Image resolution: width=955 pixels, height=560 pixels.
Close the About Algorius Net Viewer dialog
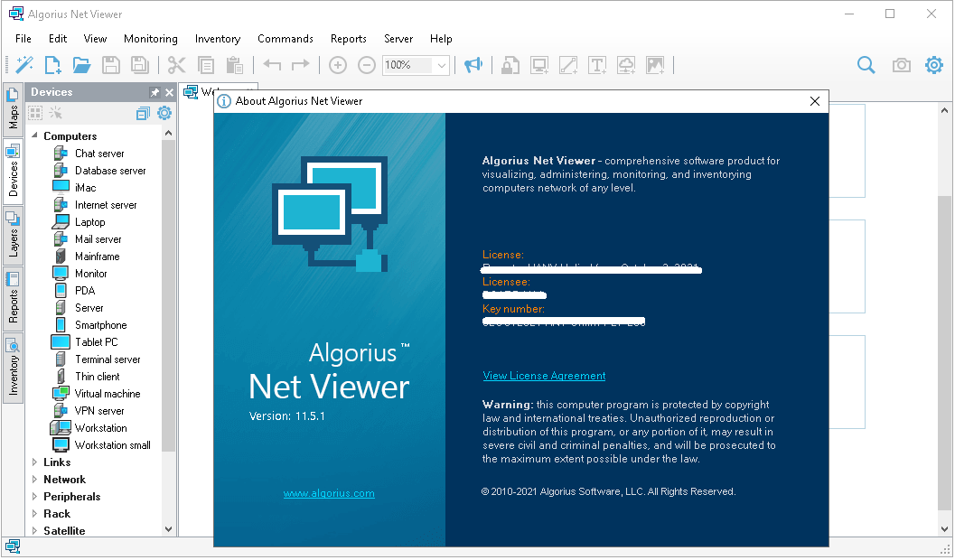815,101
